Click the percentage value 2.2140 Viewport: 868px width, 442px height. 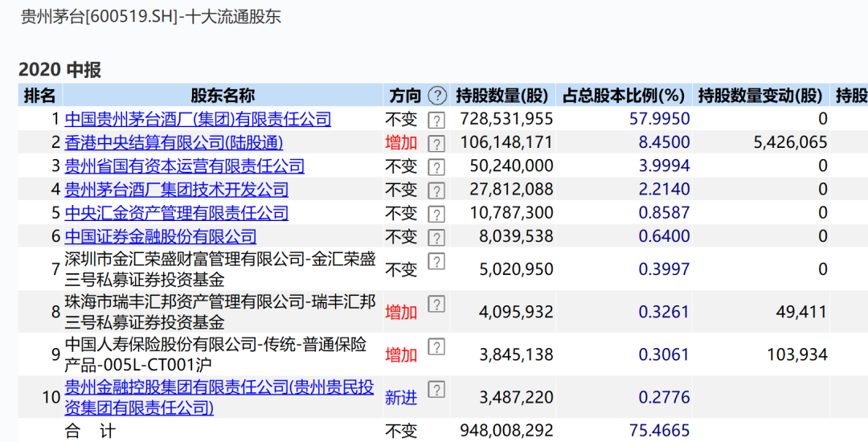(665, 190)
